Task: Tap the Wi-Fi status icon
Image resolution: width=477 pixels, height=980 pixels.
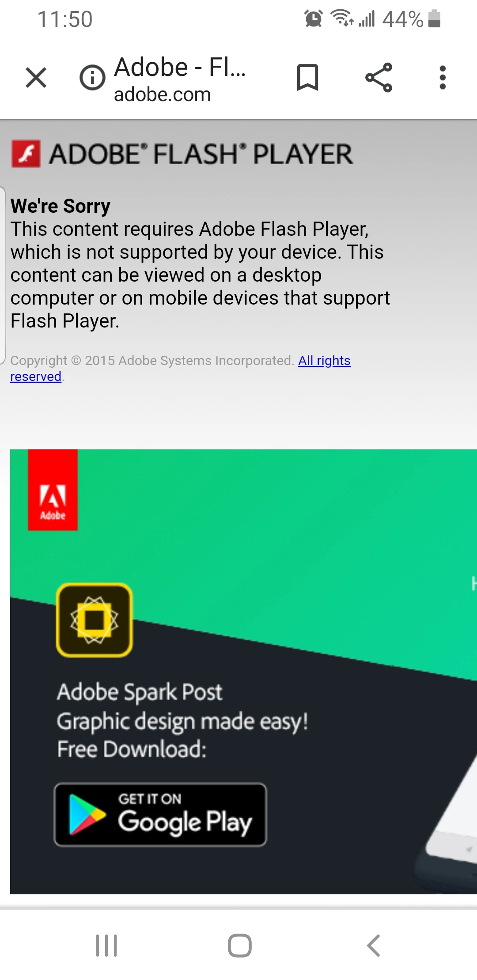Action: point(342,19)
